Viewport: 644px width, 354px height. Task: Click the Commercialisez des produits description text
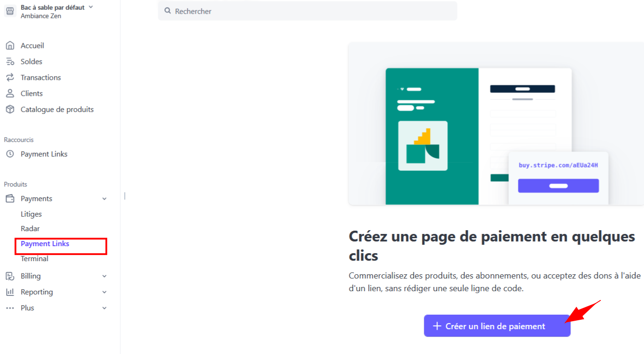[x=495, y=282]
